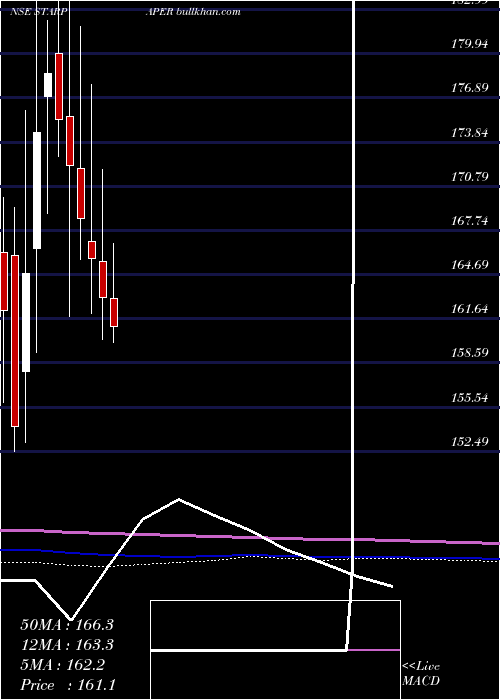The width and height of the screenshot is (500, 700).
Task: Click the 167.74 price axis label
Action: coord(469,221)
